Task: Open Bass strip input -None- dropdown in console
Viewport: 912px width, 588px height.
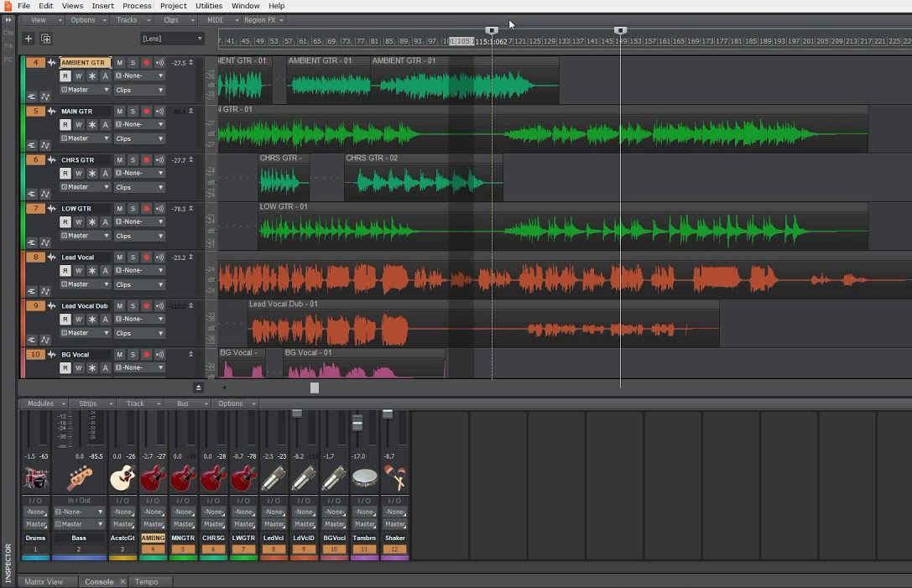Action: (x=79, y=512)
